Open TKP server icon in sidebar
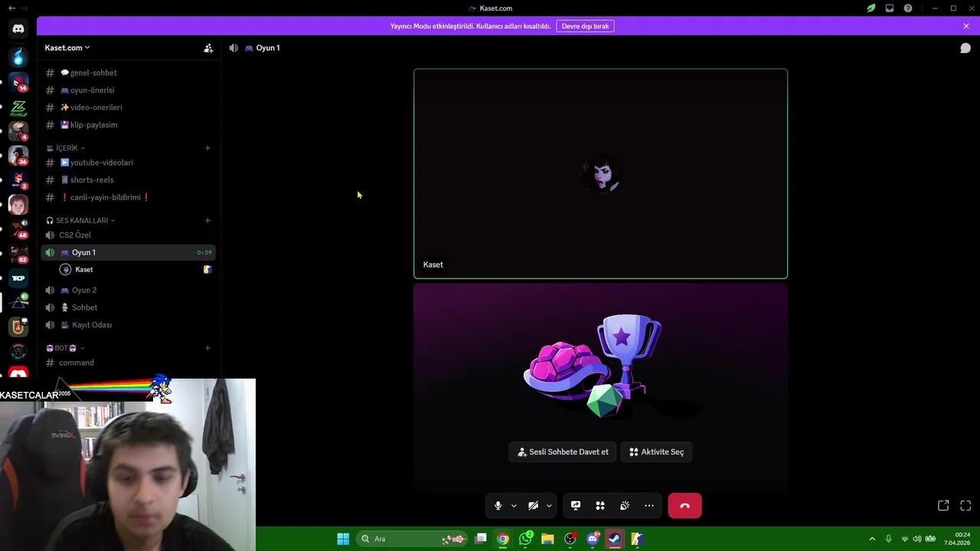The image size is (980, 551). tap(18, 278)
